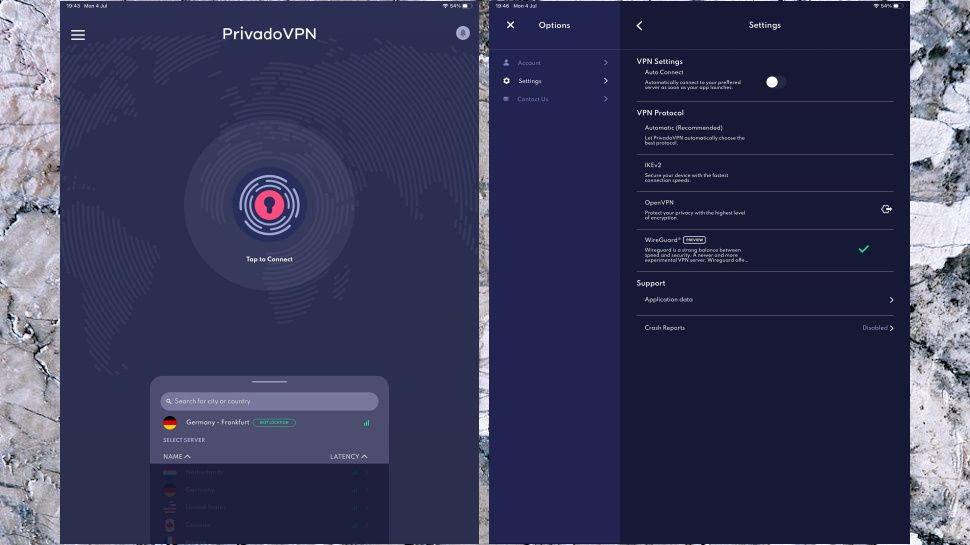Focus the Search for city or country field
This screenshot has width=970, height=545.
click(269, 401)
